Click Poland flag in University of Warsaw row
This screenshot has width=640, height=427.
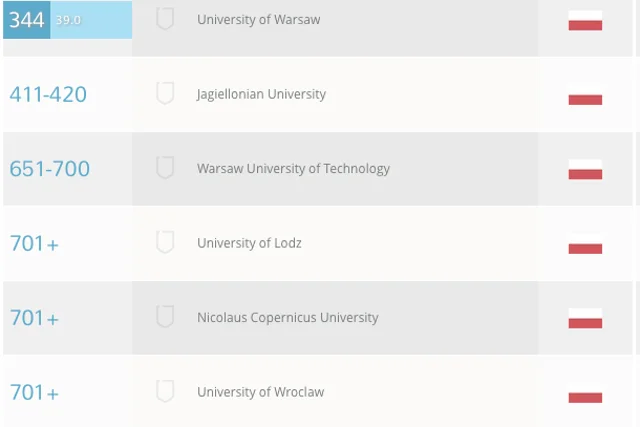585,20
